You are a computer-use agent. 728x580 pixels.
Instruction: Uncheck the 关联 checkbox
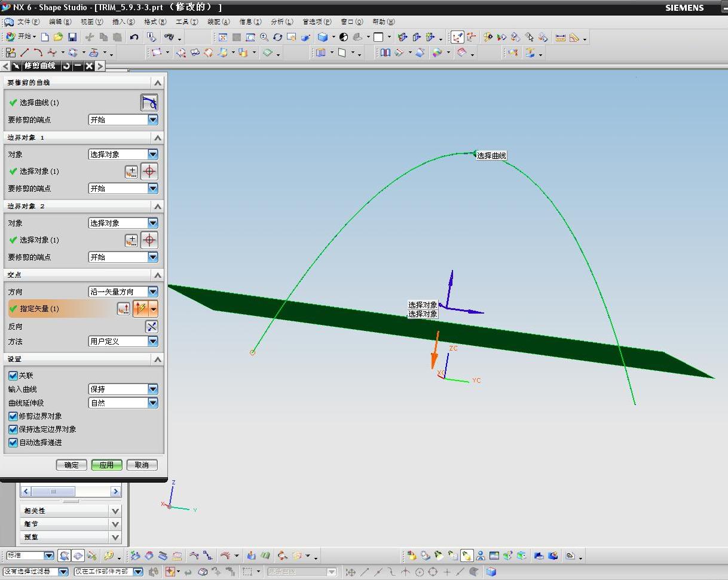[x=13, y=376]
